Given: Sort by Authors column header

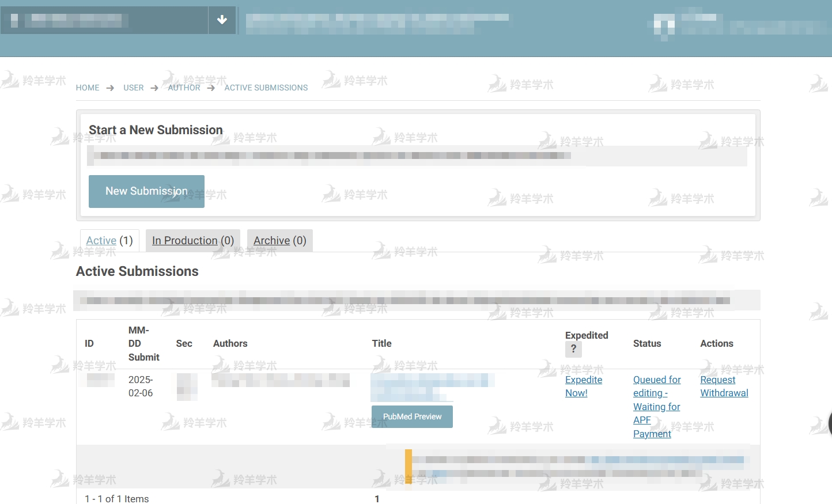Looking at the screenshot, I should [230, 343].
